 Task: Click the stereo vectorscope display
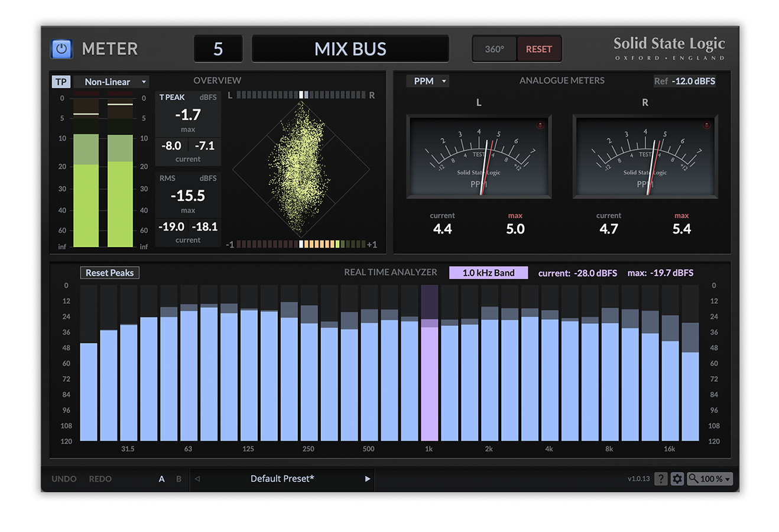(301, 169)
